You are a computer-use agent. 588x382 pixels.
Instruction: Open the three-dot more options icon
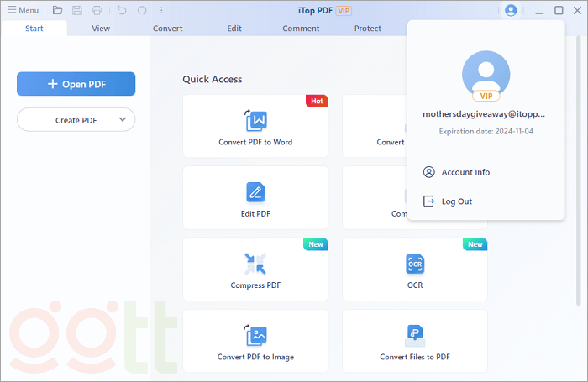coord(161,10)
